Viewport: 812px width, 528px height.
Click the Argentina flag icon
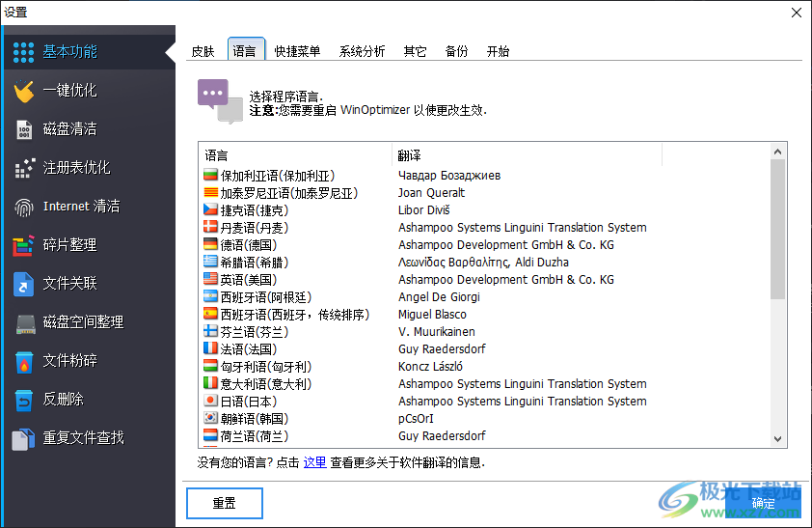[x=210, y=297]
